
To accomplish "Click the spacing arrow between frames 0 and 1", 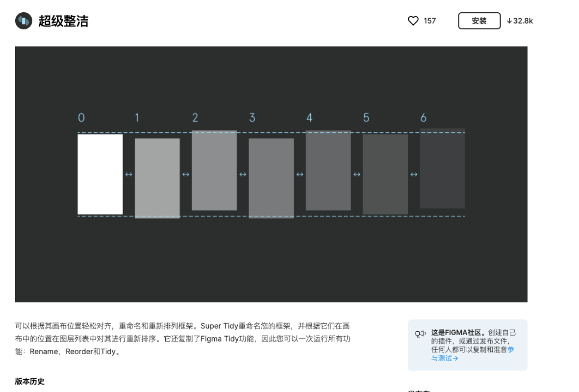I will click(128, 174).
